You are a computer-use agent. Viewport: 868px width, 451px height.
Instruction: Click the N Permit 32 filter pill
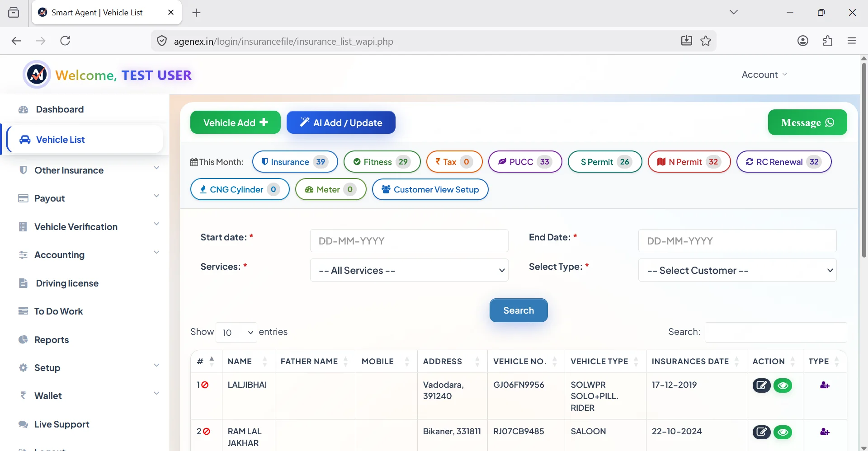689,162
